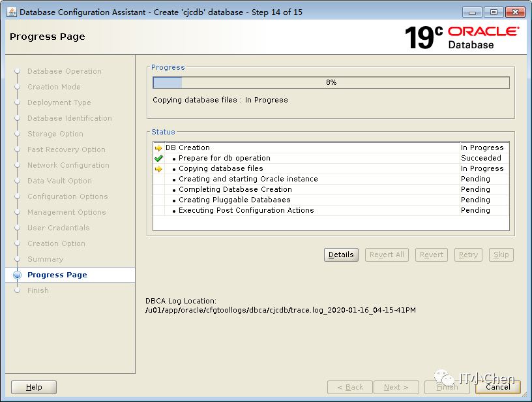
Task: Click the Oracle 19c Database logo
Action: (x=462, y=37)
